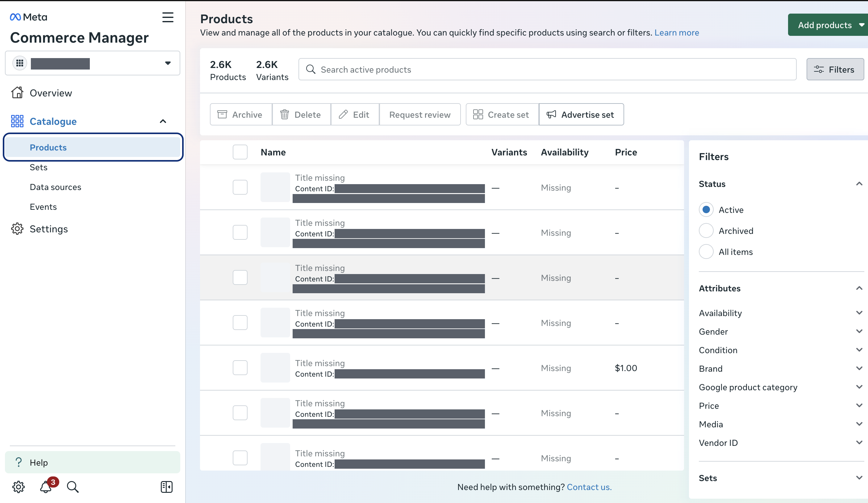
Task: Click the Catalogue grid icon
Action: pos(17,121)
